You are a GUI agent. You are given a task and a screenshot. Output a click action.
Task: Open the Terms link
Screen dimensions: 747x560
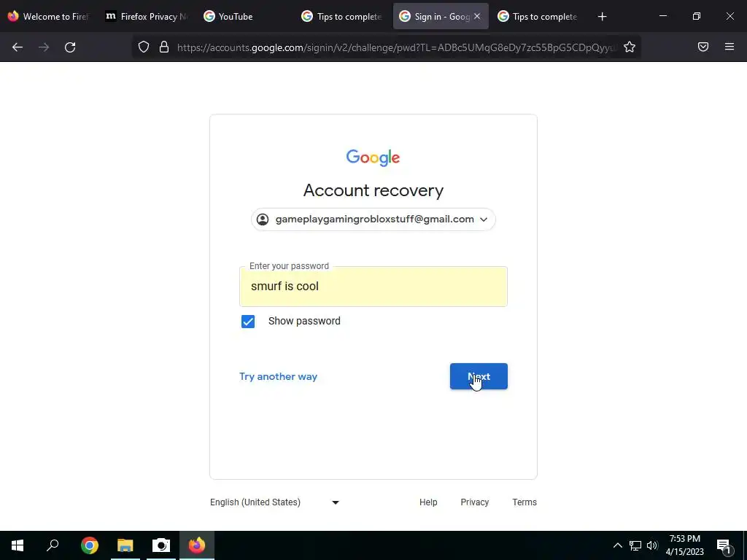click(525, 502)
